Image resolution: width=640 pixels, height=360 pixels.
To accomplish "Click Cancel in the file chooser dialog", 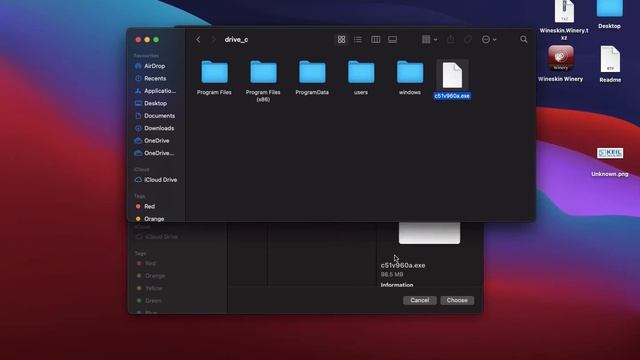I will (420, 300).
